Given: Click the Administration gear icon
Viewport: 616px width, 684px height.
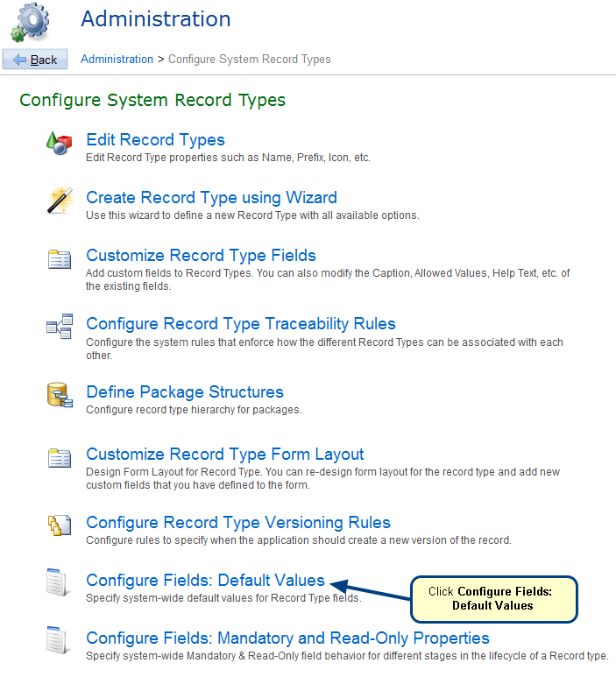Looking at the screenshot, I should pos(29,22).
